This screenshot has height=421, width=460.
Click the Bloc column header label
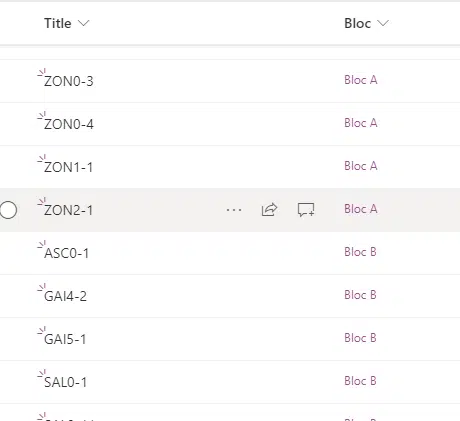coord(357,23)
